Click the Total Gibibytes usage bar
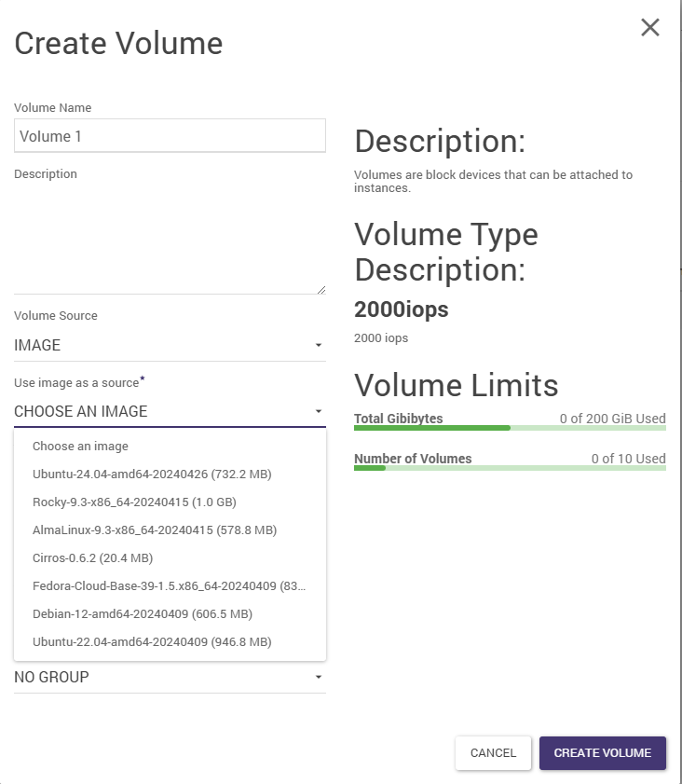The image size is (682, 784). click(x=510, y=428)
